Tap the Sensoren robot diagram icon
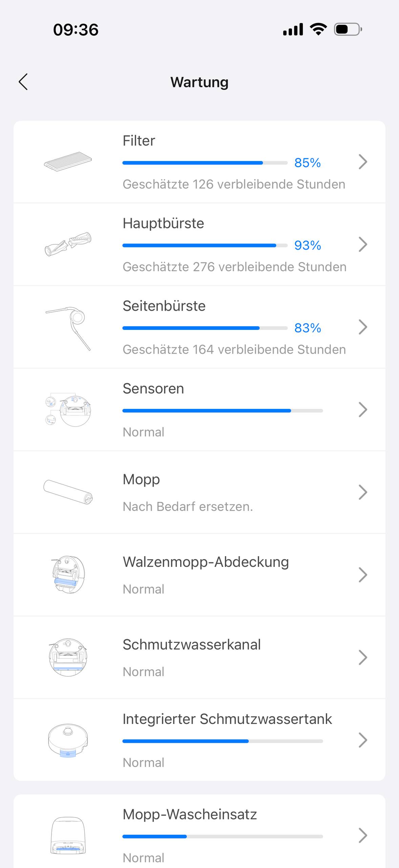Screen dimensions: 399x868 pos(68,410)
